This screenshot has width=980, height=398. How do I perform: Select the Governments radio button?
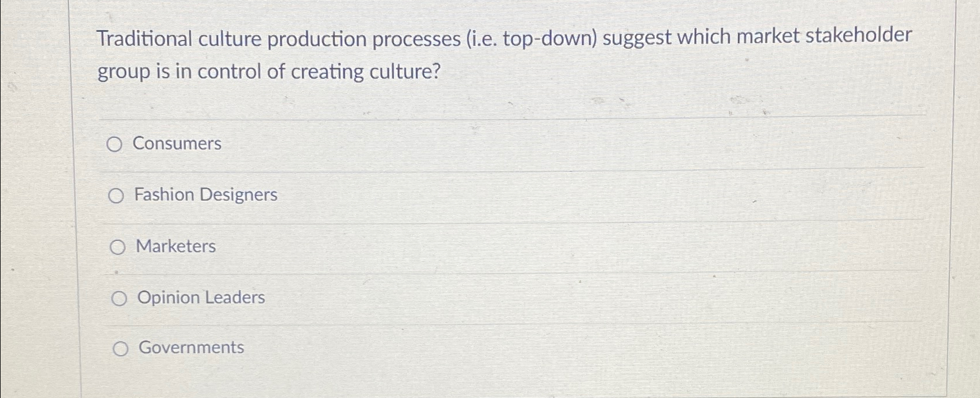pos(120,348)
